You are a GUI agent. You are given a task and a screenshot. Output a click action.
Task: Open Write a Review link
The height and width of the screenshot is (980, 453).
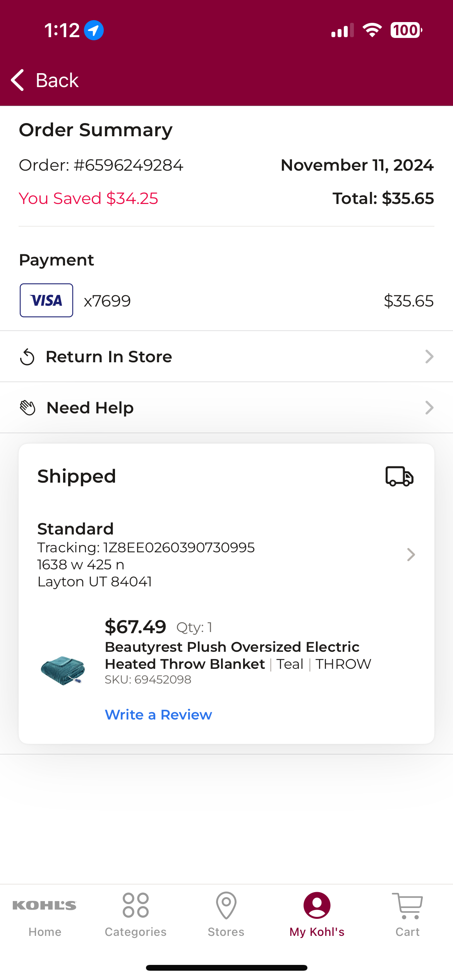tap(158, 714)
